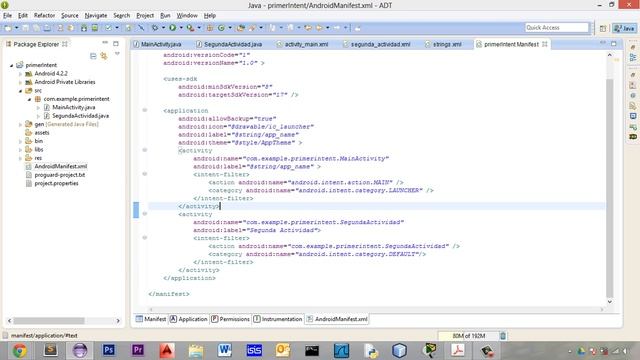Open the Android Virtual Device Manager icon
This screenshot has width=640, height=360.
pos(95,28)
